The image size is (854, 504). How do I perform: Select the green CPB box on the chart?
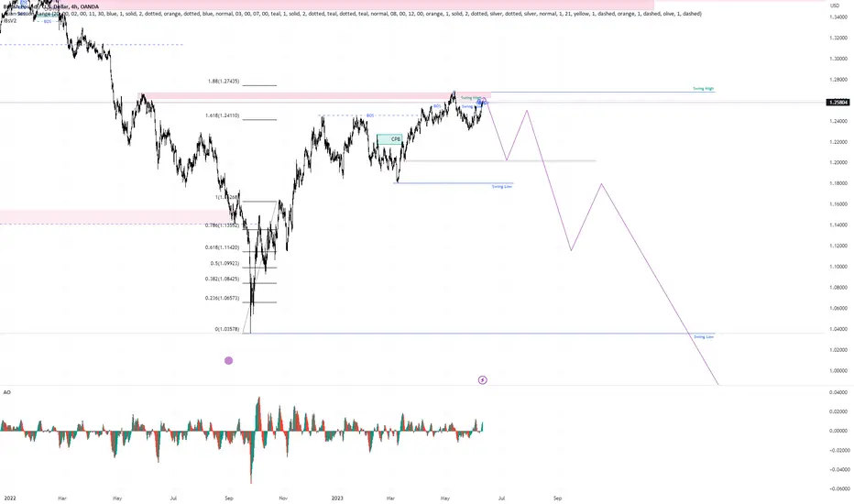390,139
